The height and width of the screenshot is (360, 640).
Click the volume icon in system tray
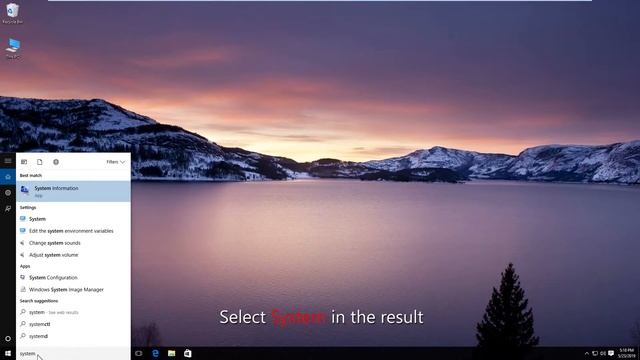point(603,353)
